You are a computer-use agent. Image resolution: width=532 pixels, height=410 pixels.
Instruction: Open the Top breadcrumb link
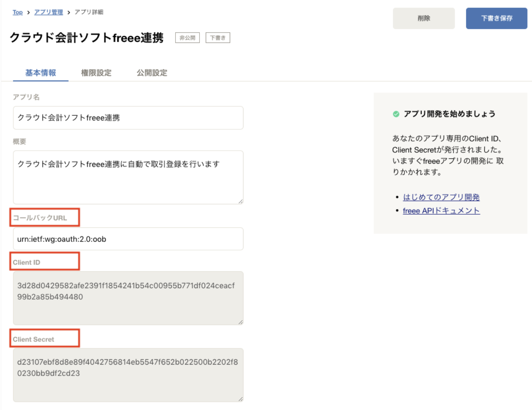click(x=17, y=12)
